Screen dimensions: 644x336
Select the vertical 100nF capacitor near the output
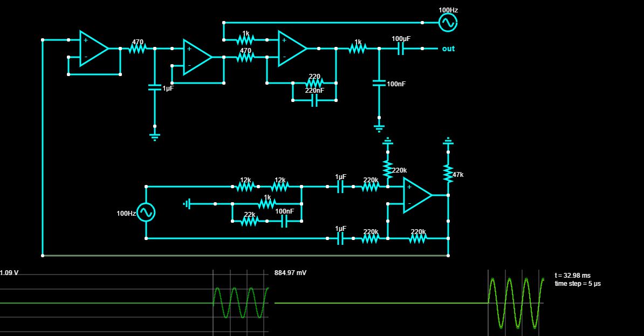tap(379, 83)
